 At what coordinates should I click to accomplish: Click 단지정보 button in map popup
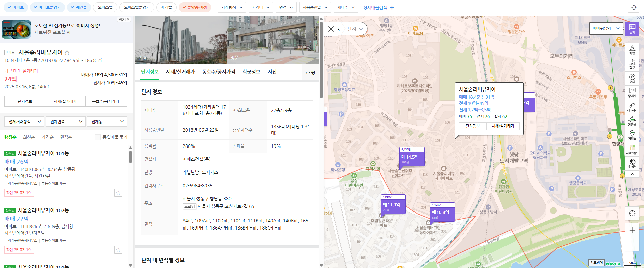473,126
